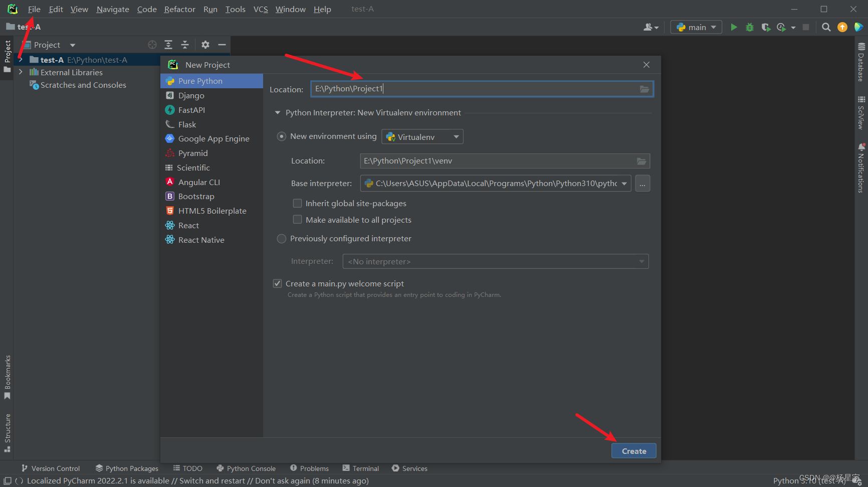The image size is (868, 487).
Task: Switch to the Terminal tab
Action: pyautogui.click(x=360, y=468)
